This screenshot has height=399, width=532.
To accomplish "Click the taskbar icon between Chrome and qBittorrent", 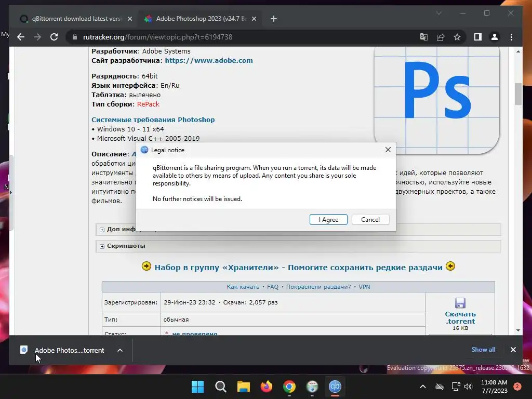I will pyautogui.click(x=312, y=386).
